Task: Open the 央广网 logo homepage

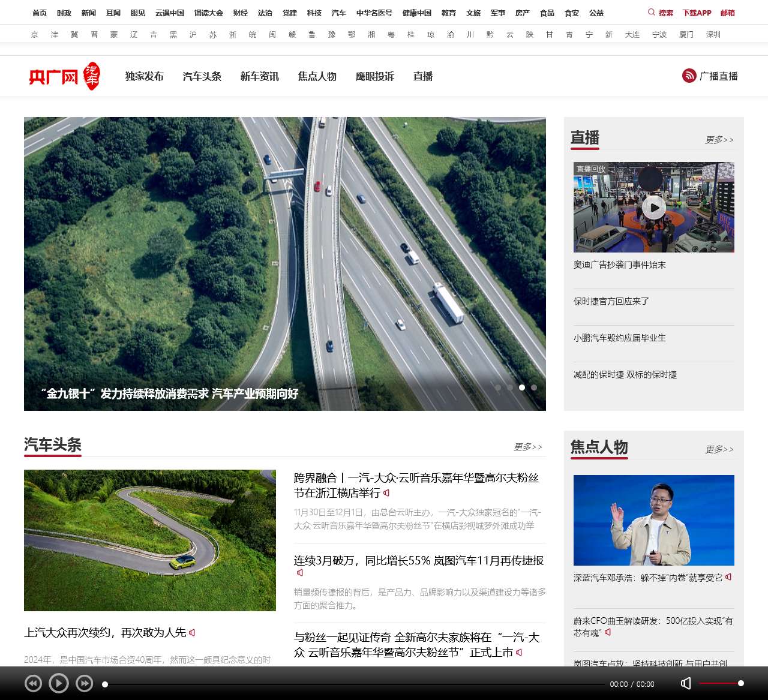Action: (64, 76)
